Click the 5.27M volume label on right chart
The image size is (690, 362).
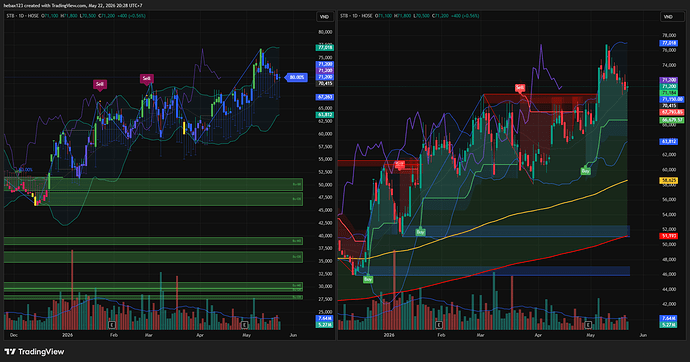coord(668,325)
